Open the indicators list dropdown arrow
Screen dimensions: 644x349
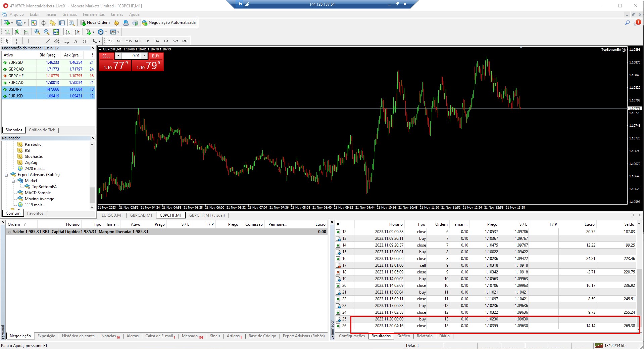(93, 32)
